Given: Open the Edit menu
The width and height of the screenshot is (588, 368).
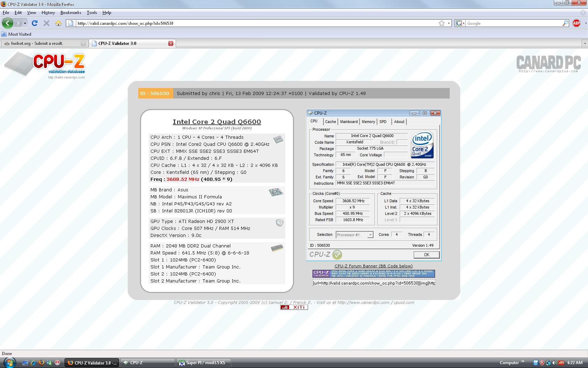Looking at the screenshot, I should pos(18,13).
